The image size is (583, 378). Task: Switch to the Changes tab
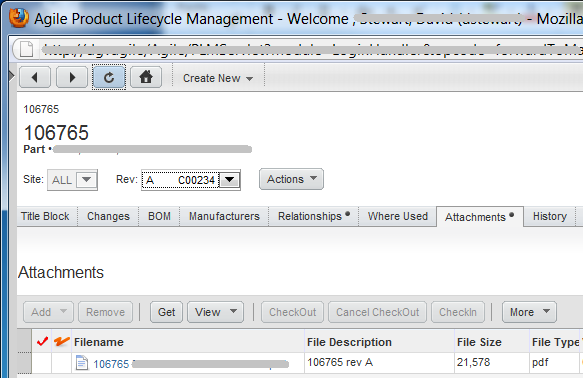108,216
